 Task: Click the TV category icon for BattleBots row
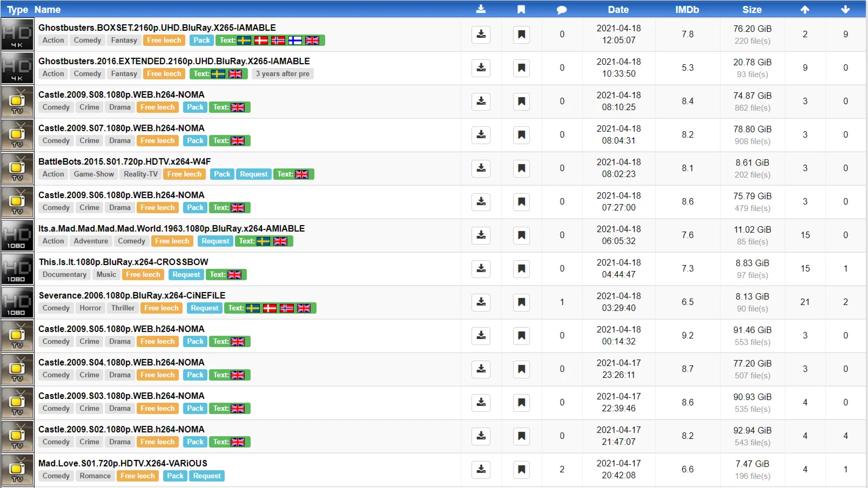[x=17, y=168]
